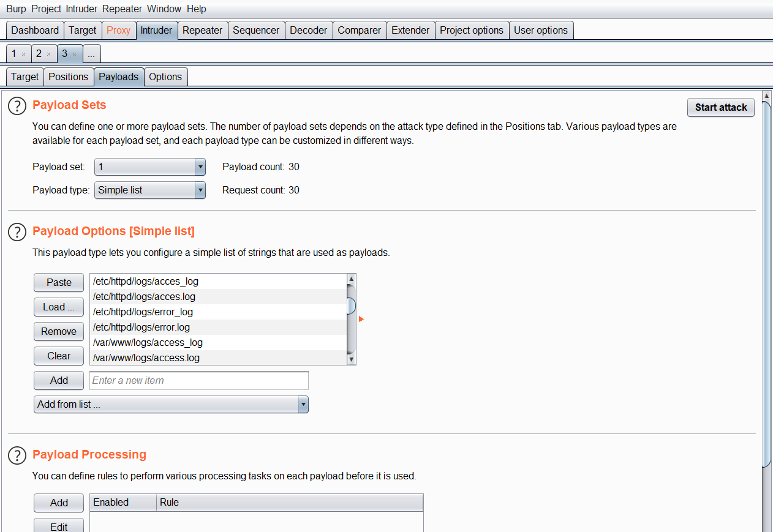
Task: Select /var/www/logs/access_log payload
Action: [218, 343]
